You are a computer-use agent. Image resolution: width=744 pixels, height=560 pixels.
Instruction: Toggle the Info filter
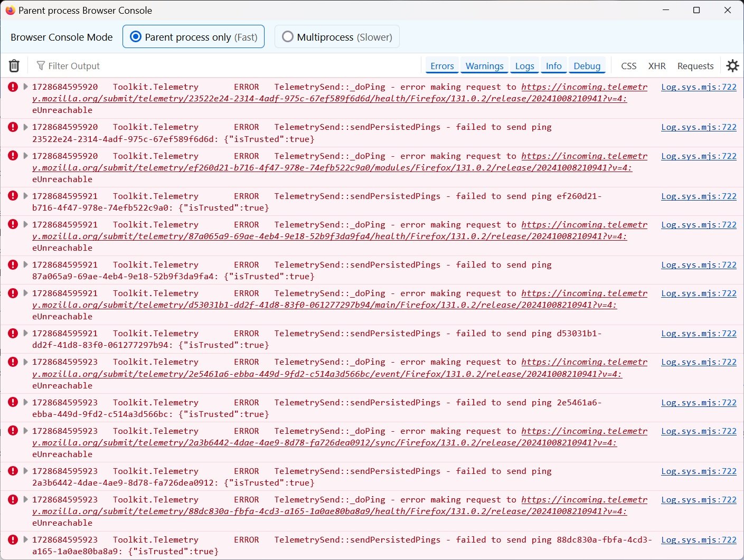553,66
